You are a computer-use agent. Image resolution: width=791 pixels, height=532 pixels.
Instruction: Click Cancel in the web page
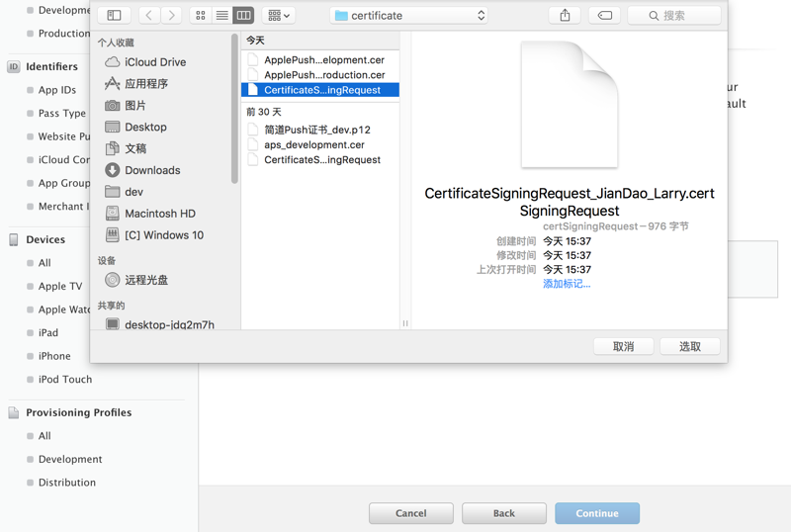pos(411,513)
